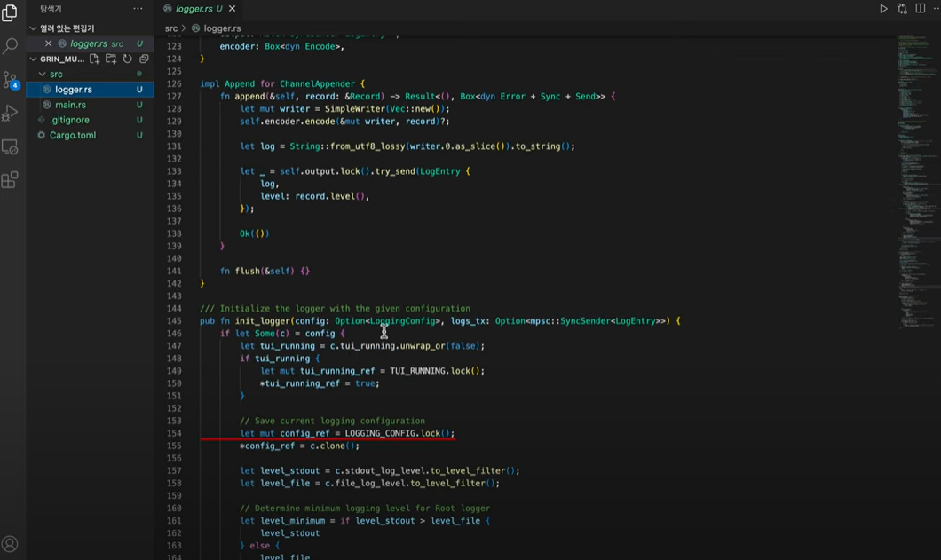
Task: Click line number 145 in gutter
Action: pyautogui.click(x=174, y=321)
